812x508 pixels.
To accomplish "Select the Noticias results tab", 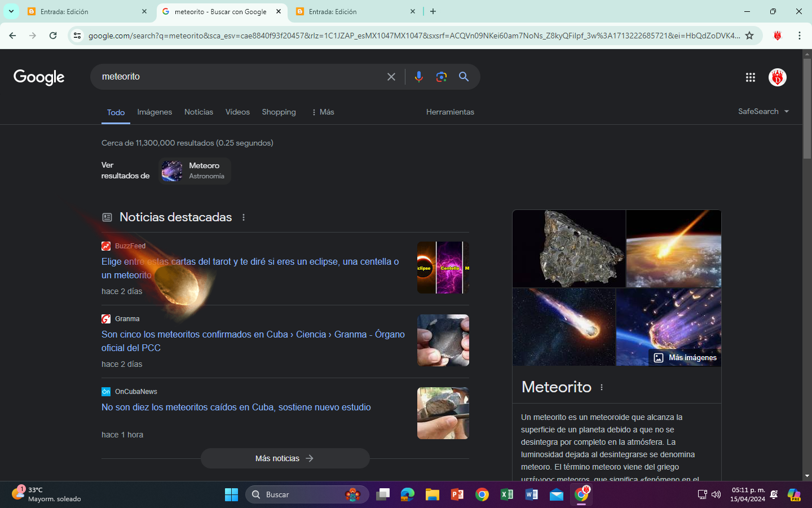I will point(198,112).
